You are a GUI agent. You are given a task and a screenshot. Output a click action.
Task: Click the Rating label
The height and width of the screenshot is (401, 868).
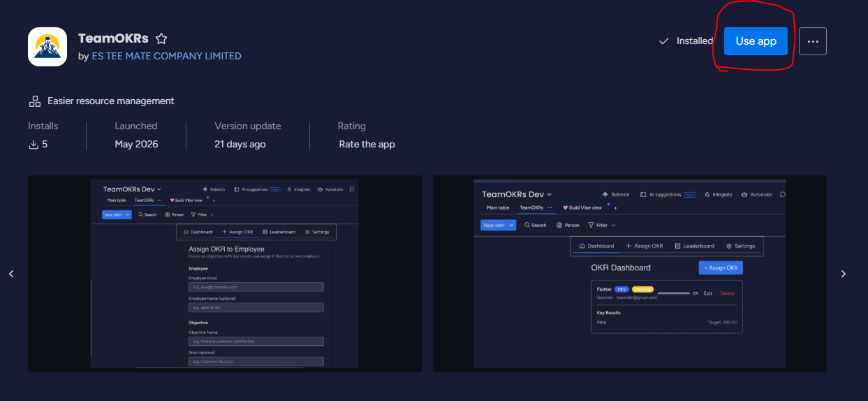click(352, 126)
